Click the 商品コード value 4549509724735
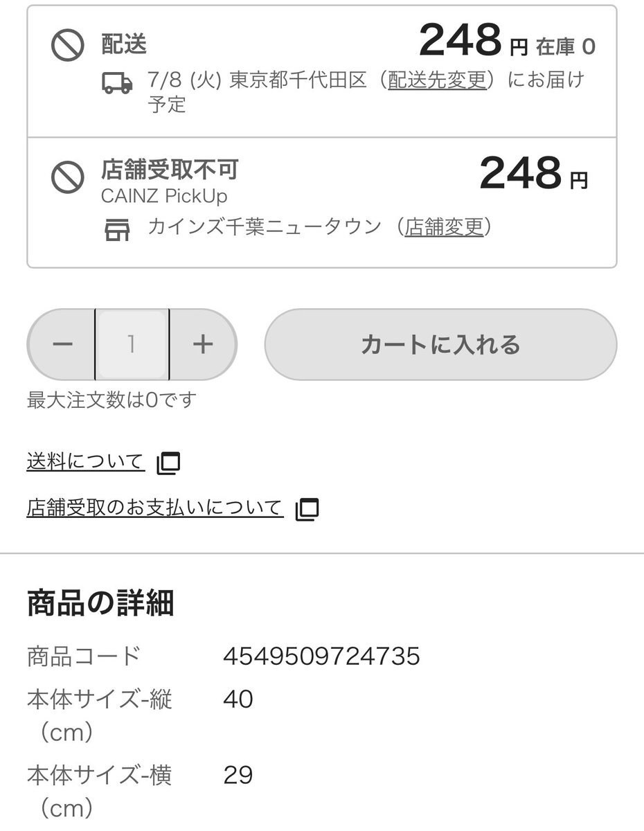The image size is (644, 831). tap(321, 656)
